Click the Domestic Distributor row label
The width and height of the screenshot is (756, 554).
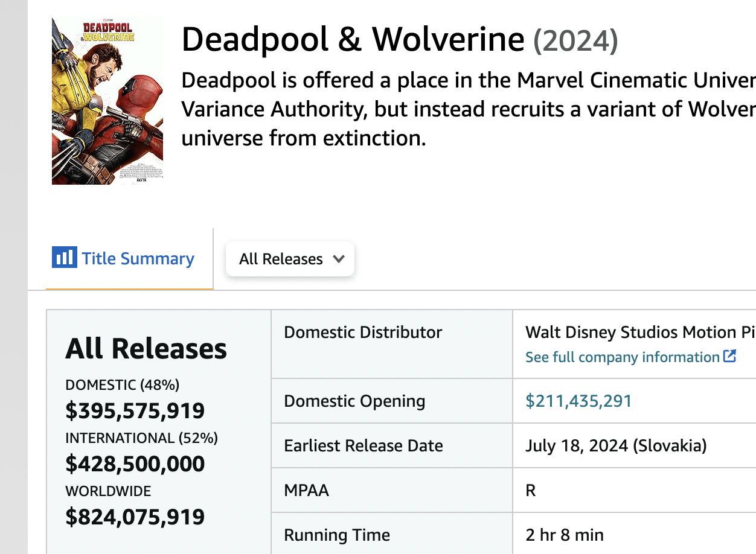[363, 332]
